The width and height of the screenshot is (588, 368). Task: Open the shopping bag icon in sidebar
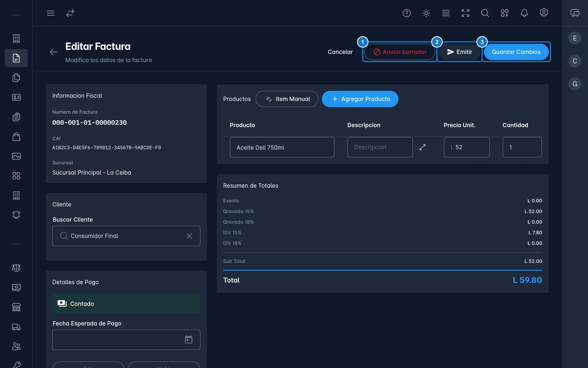click(16, 137)
